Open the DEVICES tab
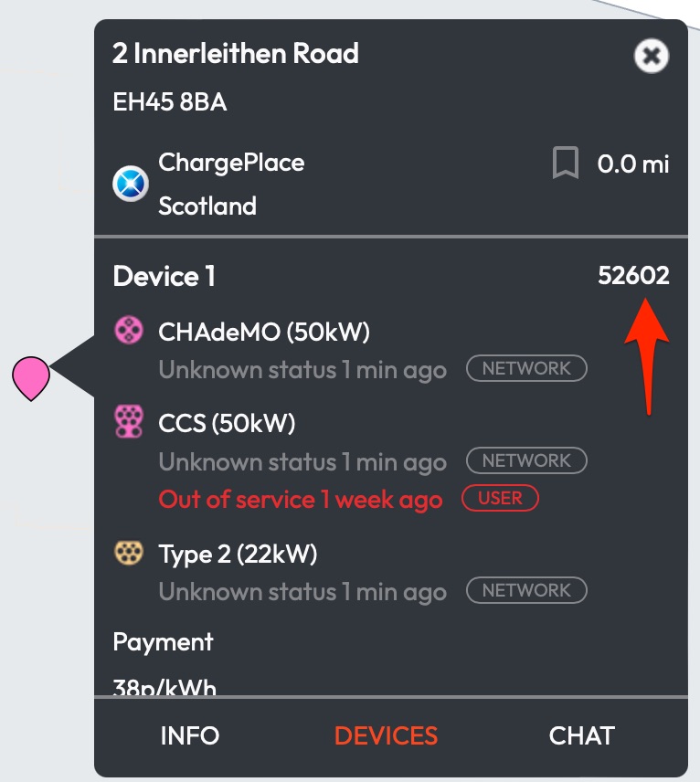This screenshot has width=700, height=782. (x=387, y=735)
